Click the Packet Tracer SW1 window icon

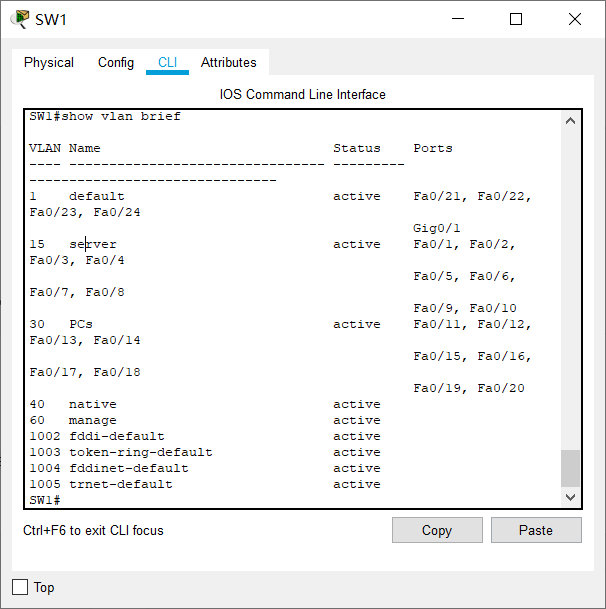coord(19,19)
